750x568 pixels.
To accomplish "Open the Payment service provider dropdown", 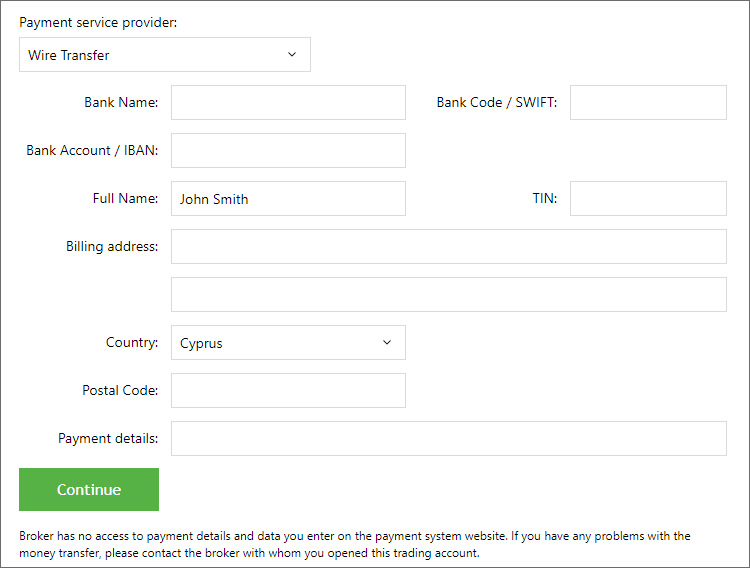I will pos(165,55).
